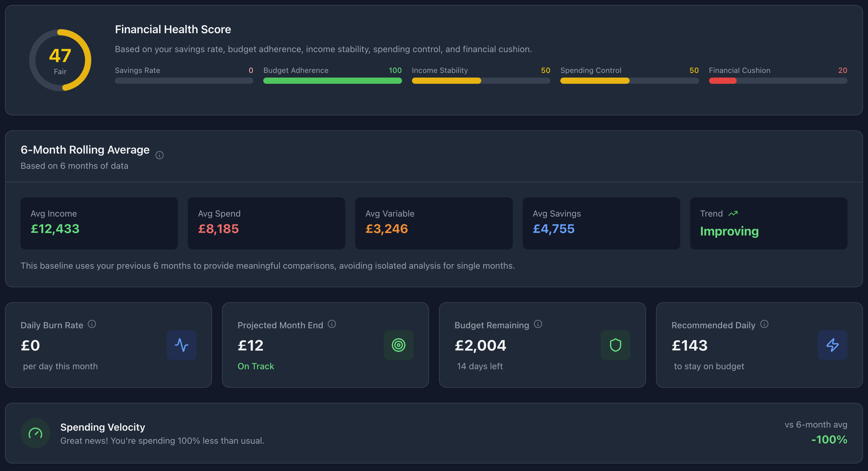868x471 pixels.
Task: Click the Daily Burn Rate info icon
Action: [92, 324]
